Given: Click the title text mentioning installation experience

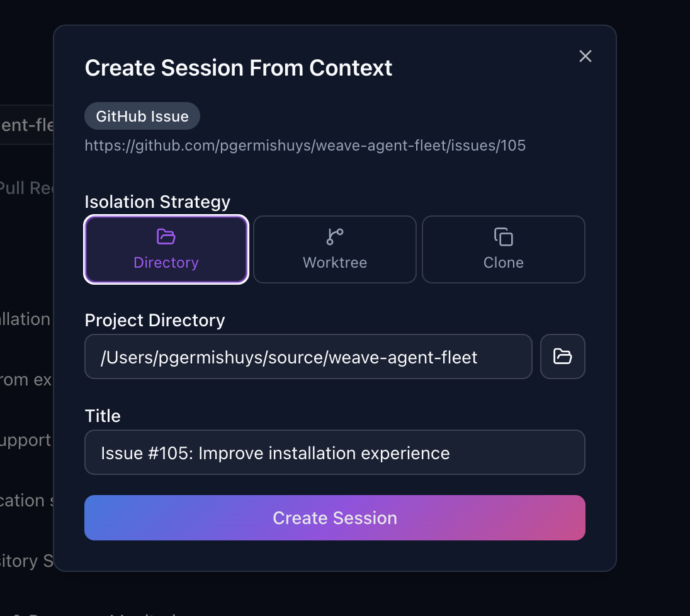Looking at the screenshot, I should pos(274,453).
